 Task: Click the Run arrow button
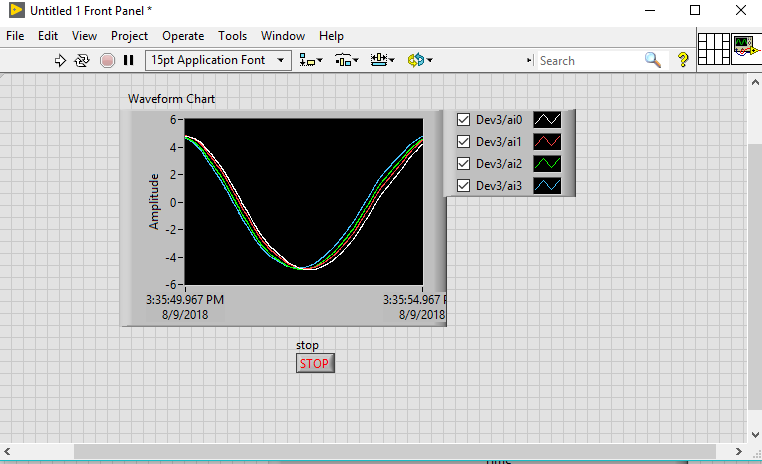(x=60, y=60)
